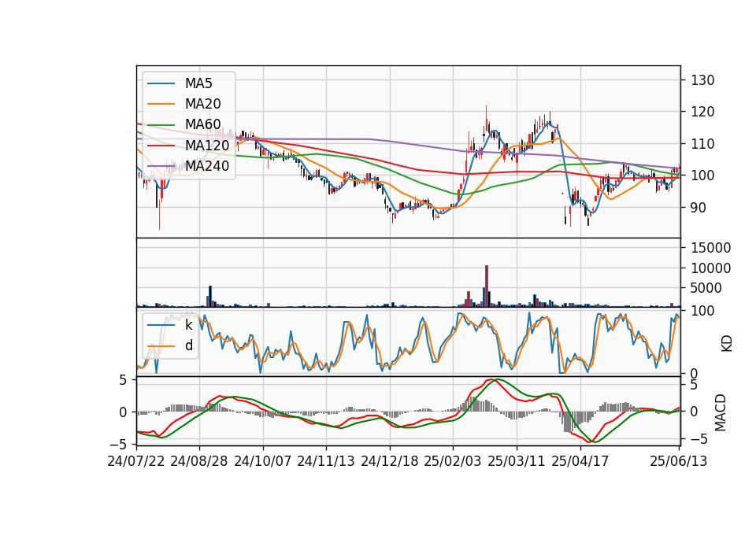756x543 pixels.
Task: Click the 24/08/28 date tick label
Action: (x=199, y=461)
